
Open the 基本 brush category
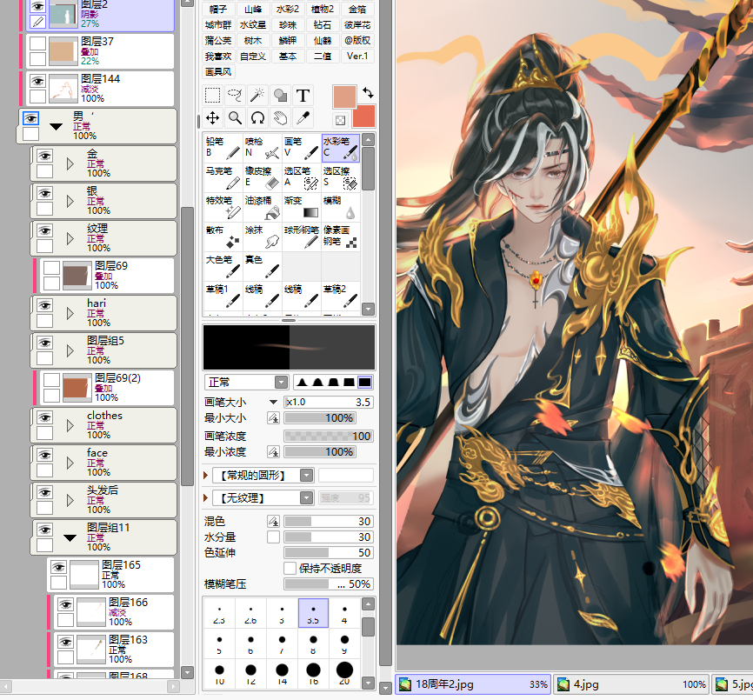pos(288,57)
